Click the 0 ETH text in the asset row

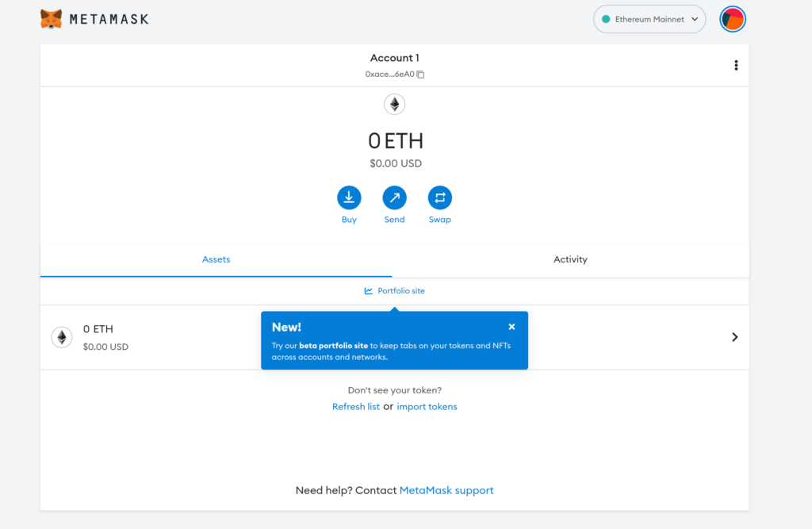point(98,329)
